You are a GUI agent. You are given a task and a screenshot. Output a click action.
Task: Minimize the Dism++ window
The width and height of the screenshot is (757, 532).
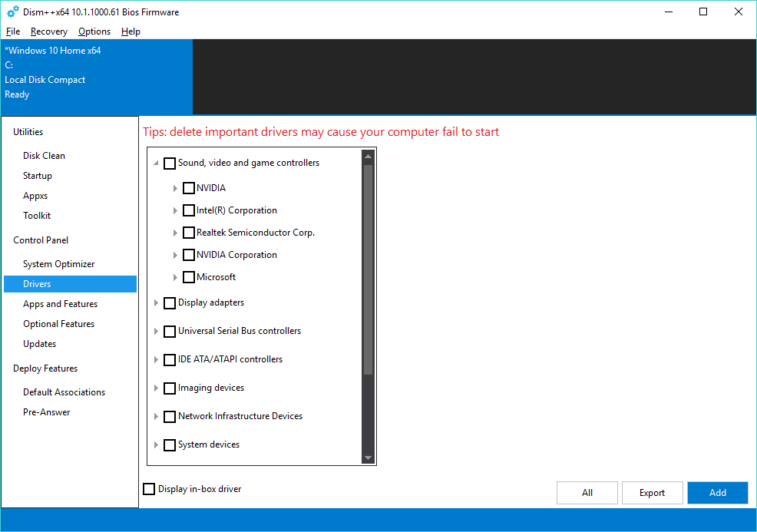click(x=669, y=12)
